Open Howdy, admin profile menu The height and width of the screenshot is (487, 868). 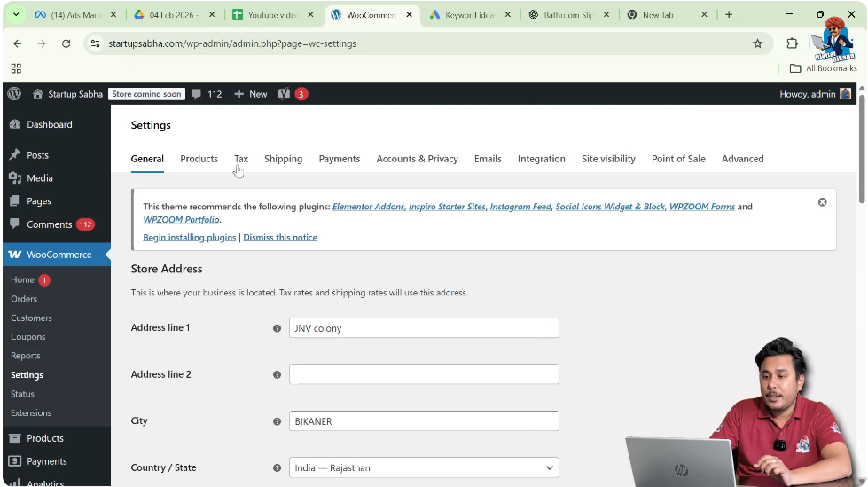point(815,94)
